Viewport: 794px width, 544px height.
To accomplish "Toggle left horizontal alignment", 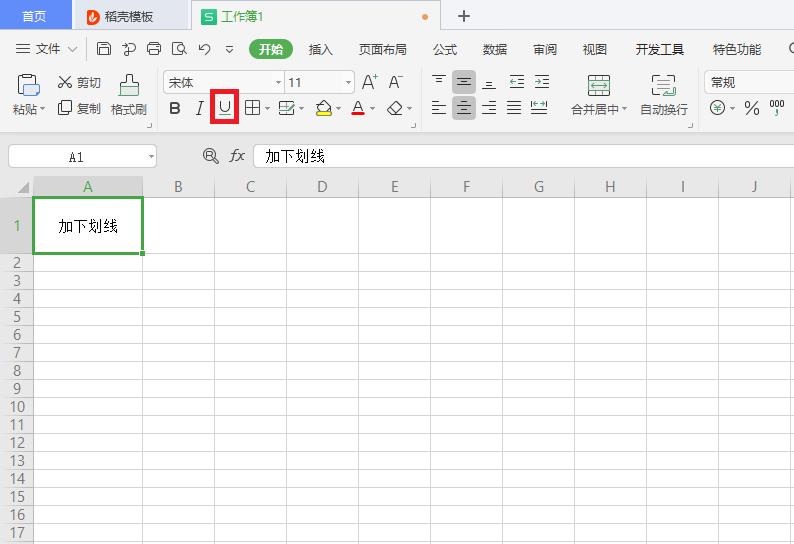I will (439, 107).
